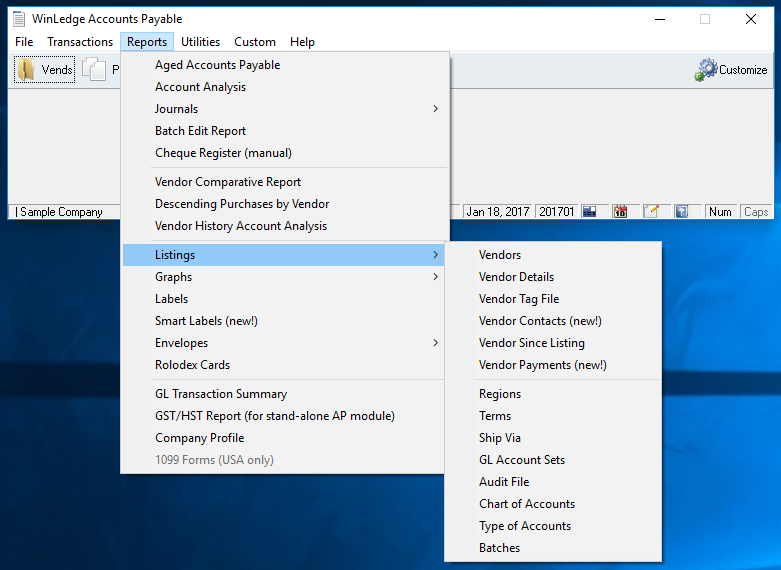Click the calendar icon in status bar
The image size is (781, 570).
620,212
